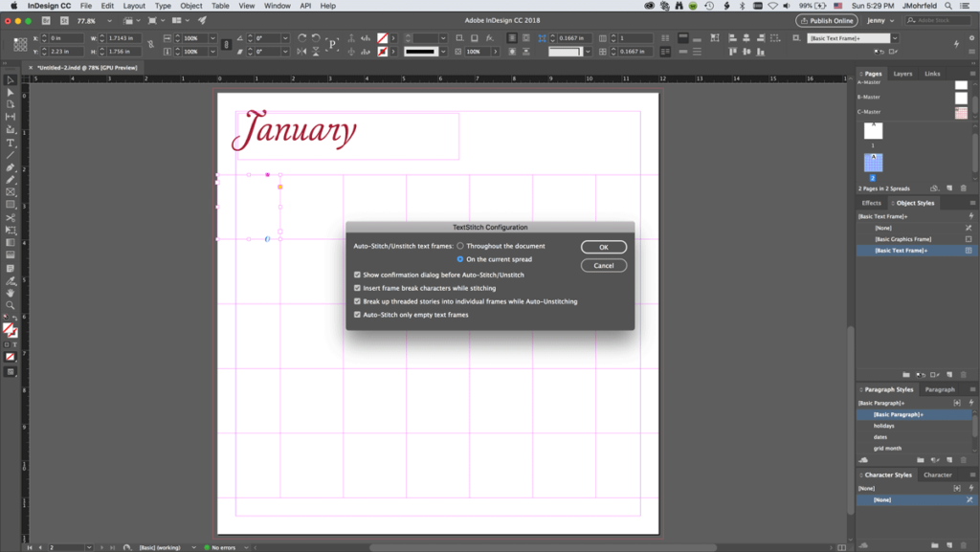Click Cancel in the dialog
Screen dimensions: 980x552
pyautogui.click(x=604, y=265)
